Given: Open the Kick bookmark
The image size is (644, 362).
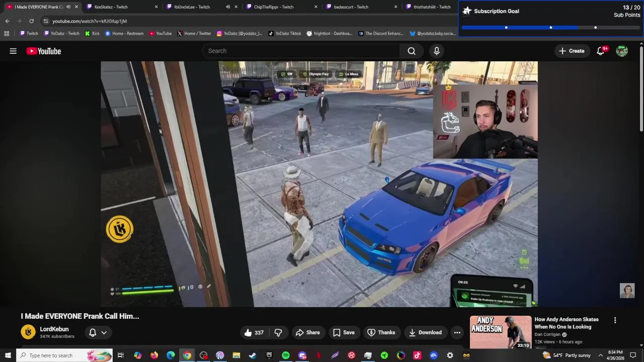Looking at the screenshot, I should [x=93, y=34].
